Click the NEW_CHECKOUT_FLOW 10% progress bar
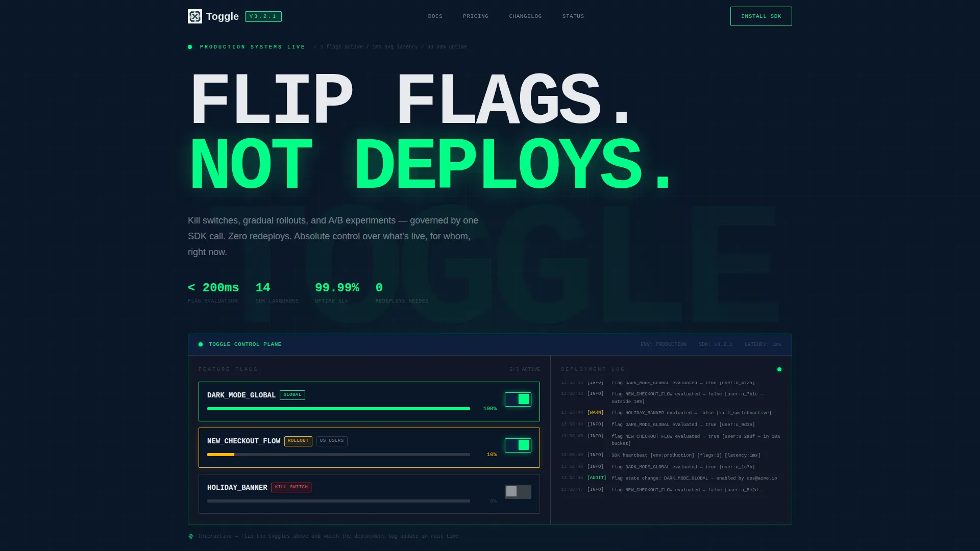This screenshot has height=551, width=980. (338, 455)
